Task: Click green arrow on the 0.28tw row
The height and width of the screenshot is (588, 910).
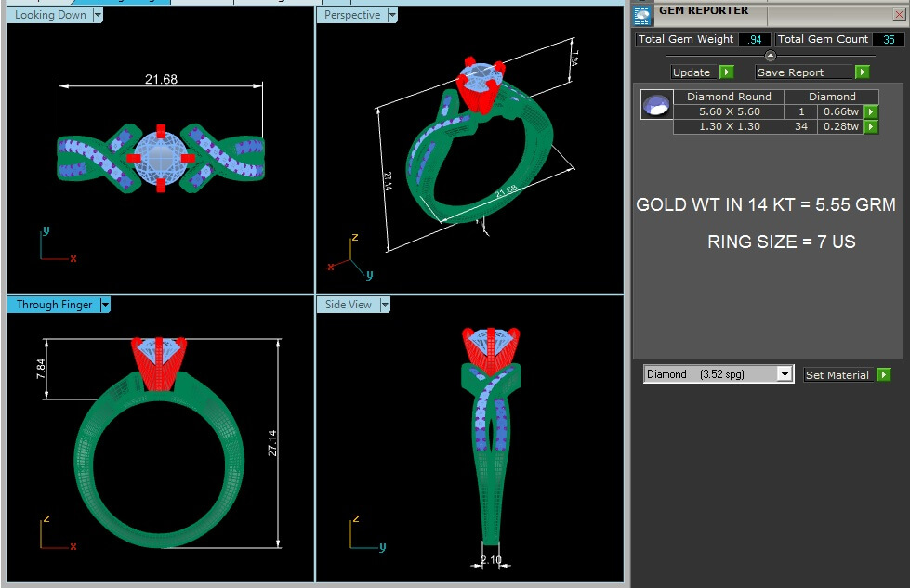Action: pos(871,126)
